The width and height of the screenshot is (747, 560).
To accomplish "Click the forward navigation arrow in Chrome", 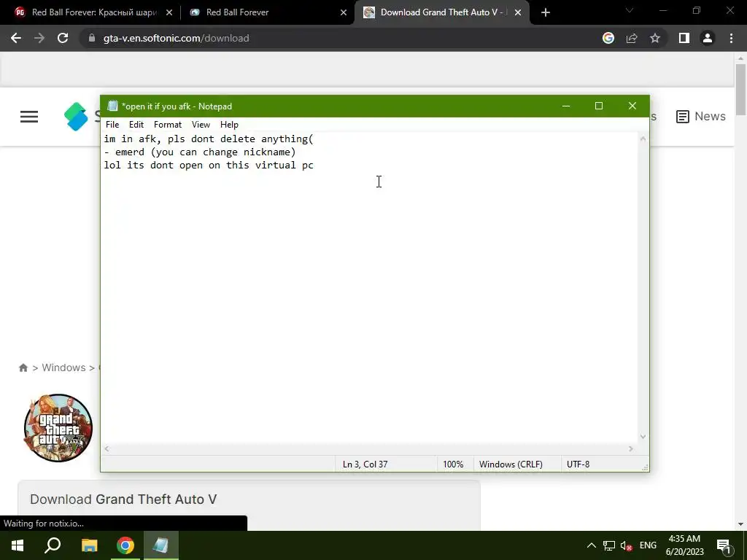I will pyautogui.click(x=39, y=38).
